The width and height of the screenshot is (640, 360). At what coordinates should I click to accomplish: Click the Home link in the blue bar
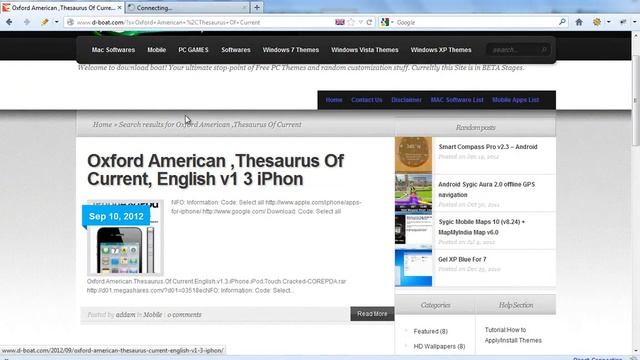pyautogui.click(x=334, y=100)
